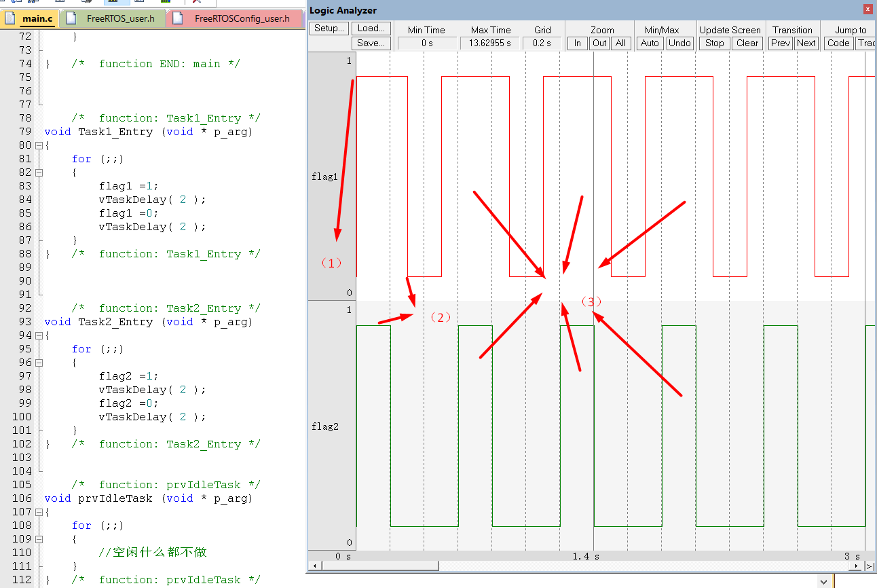Open the FreeRTOS_user.h tab
This screenshot has width=877, height=588.
[112, 18]
